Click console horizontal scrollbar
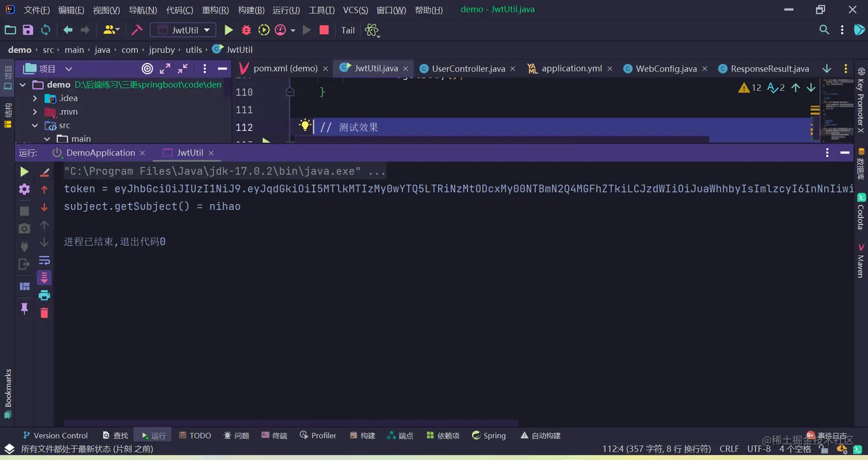 click(x=290, y=422)
